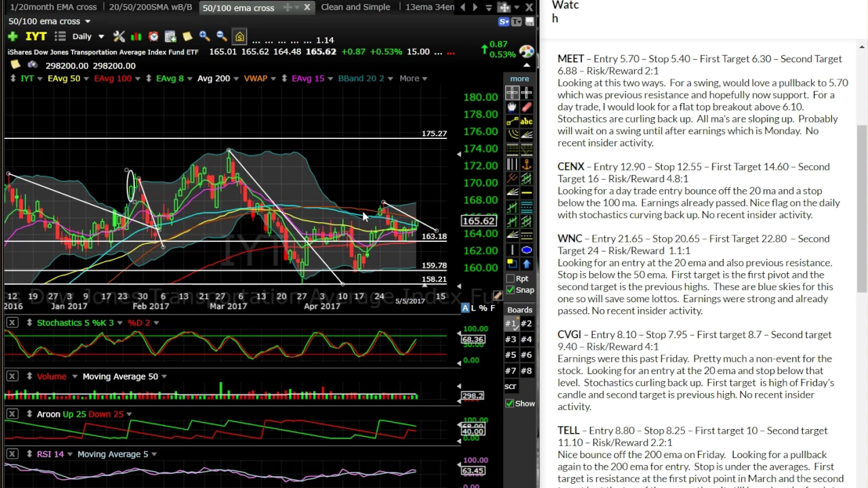The width and height of the screenshot is (868, 488).
Task: Click MEET ticker in the notes
Action: click(x=570, y=59)
